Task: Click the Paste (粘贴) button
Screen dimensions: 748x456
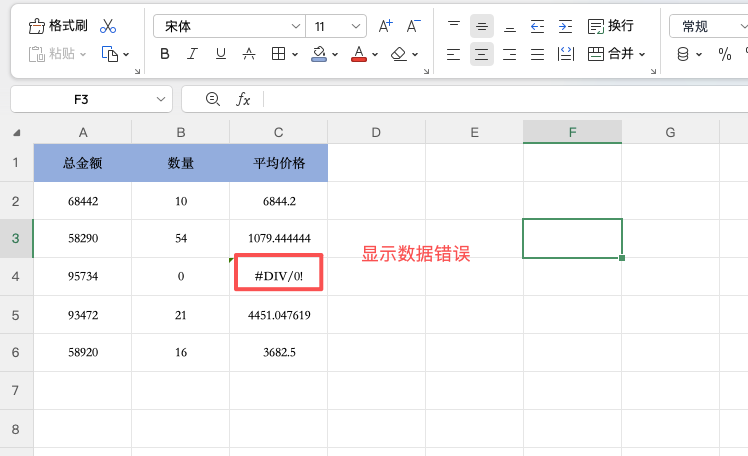Action: coord(52,54)
